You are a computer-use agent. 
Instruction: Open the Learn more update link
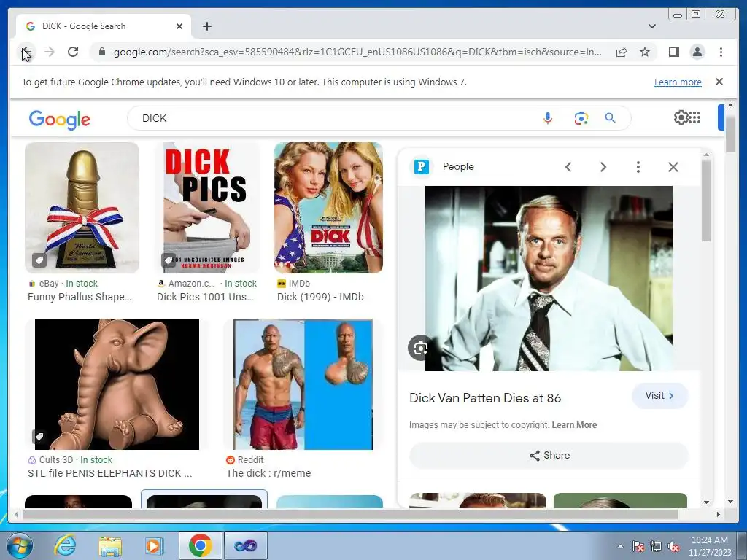[x=678, y=82]
